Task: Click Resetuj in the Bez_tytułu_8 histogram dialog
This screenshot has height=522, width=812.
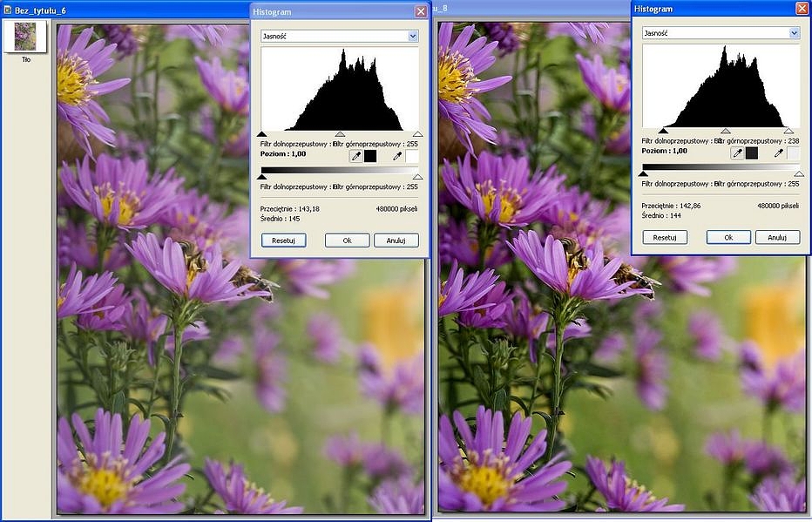Action: (665, 237)
